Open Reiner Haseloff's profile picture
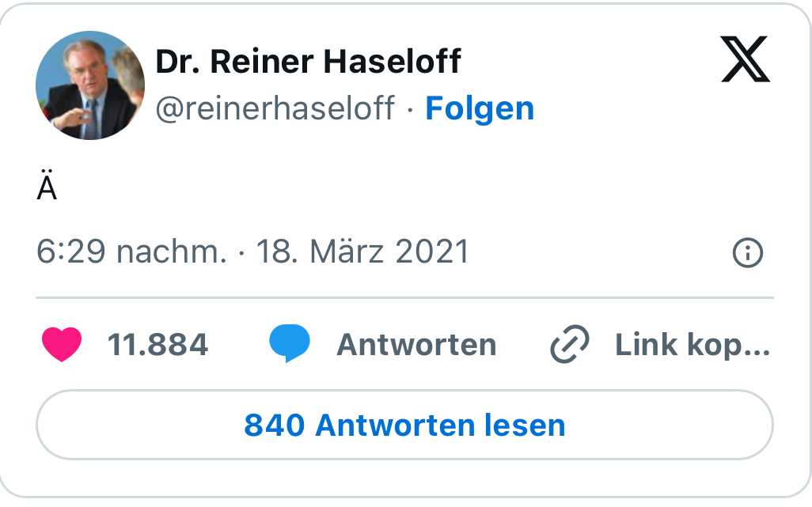The image size is (812, 507). click(90, 85)
